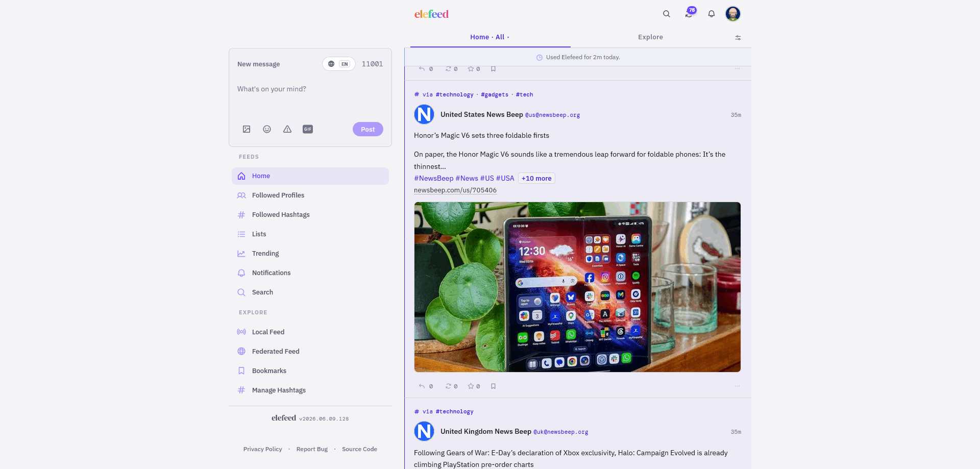Open Notifications in the sidebar
Screen dimensions: 980x469
(310, 273)
